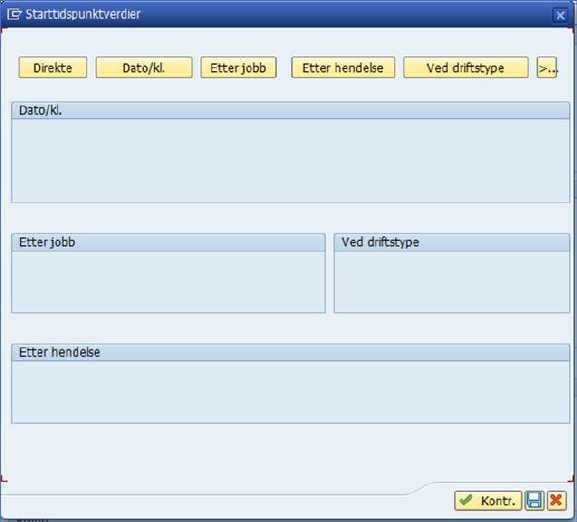This screenshot has width=577, height=522.
Task: Click the empty area inside the Dato/kl. panel
Action: tap(290, 160)
